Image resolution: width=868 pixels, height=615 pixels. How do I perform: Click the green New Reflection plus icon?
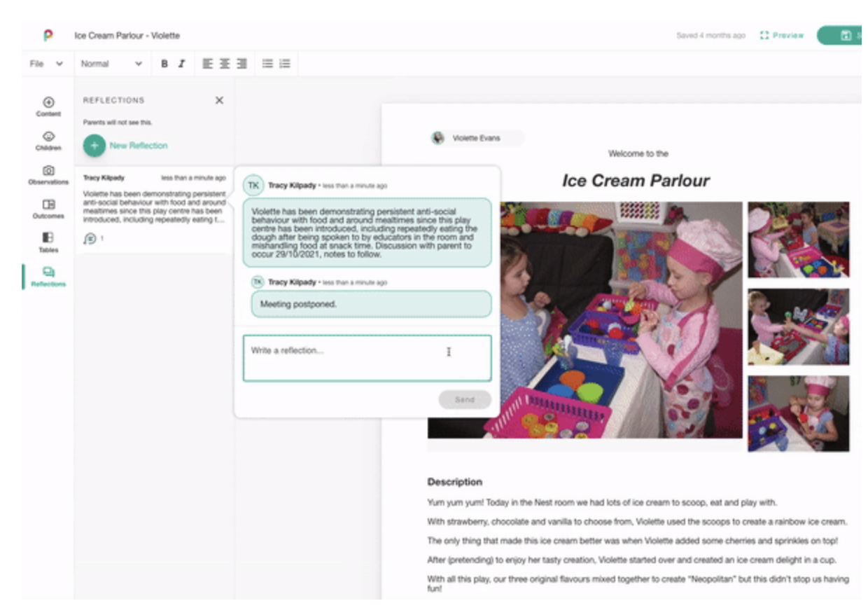pos(94,146)
